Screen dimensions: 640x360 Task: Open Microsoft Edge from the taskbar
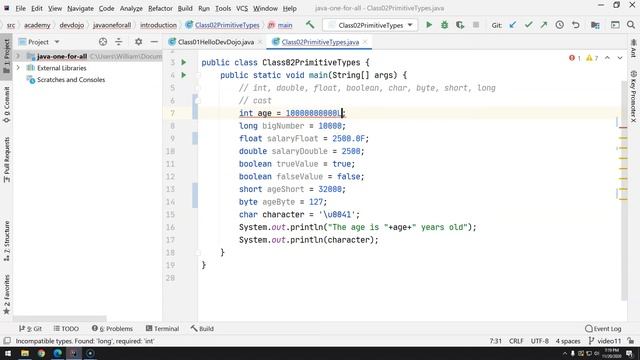[x=58, y=353]
